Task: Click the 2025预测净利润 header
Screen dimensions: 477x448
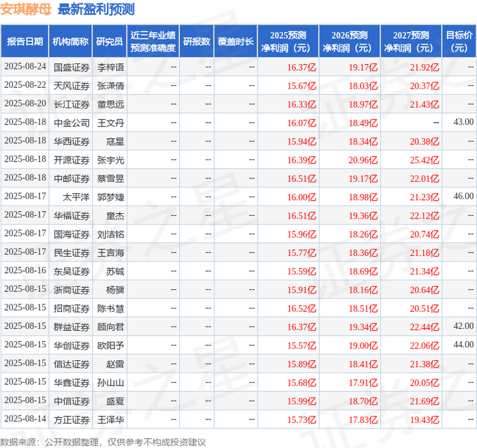Action: point(288,42)
